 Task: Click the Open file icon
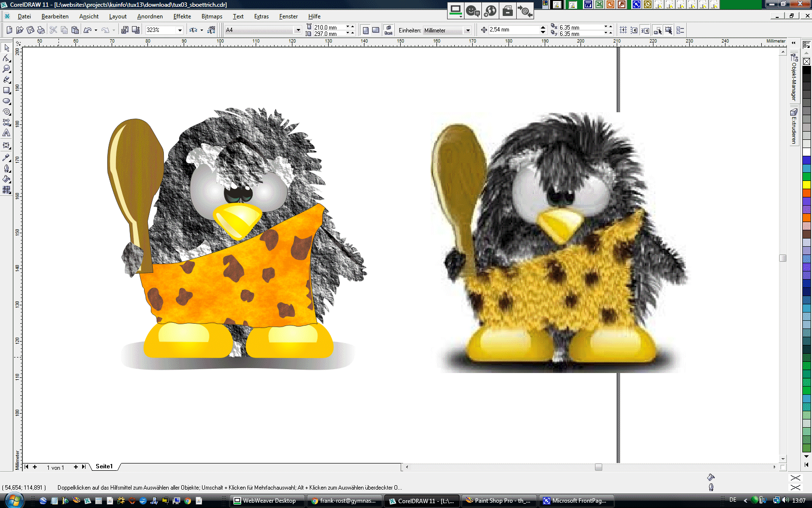20,30
